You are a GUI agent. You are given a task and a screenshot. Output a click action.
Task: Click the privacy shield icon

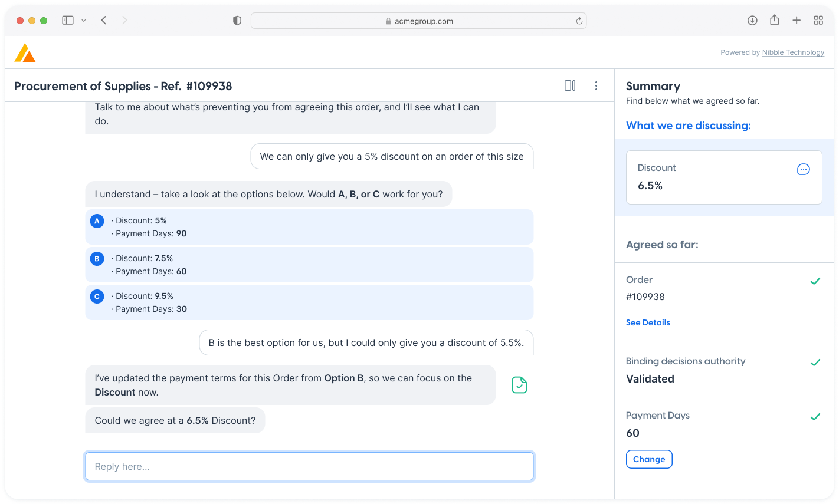237,21
